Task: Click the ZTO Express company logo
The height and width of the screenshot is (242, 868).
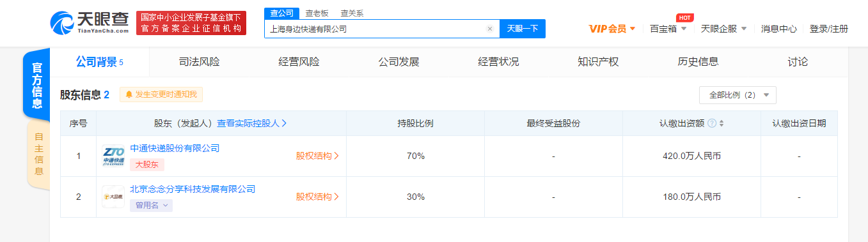Action: pos(113,156)
